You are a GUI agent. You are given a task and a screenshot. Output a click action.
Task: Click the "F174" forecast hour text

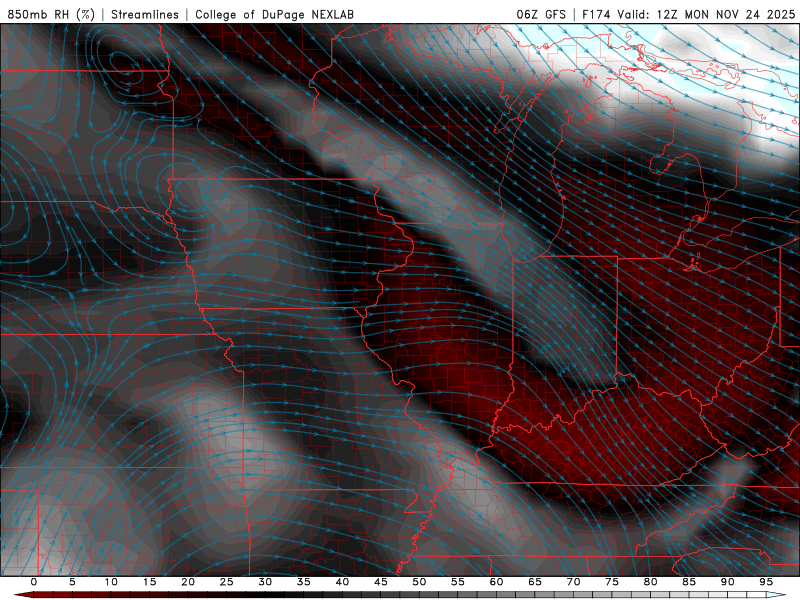(596, 14)
